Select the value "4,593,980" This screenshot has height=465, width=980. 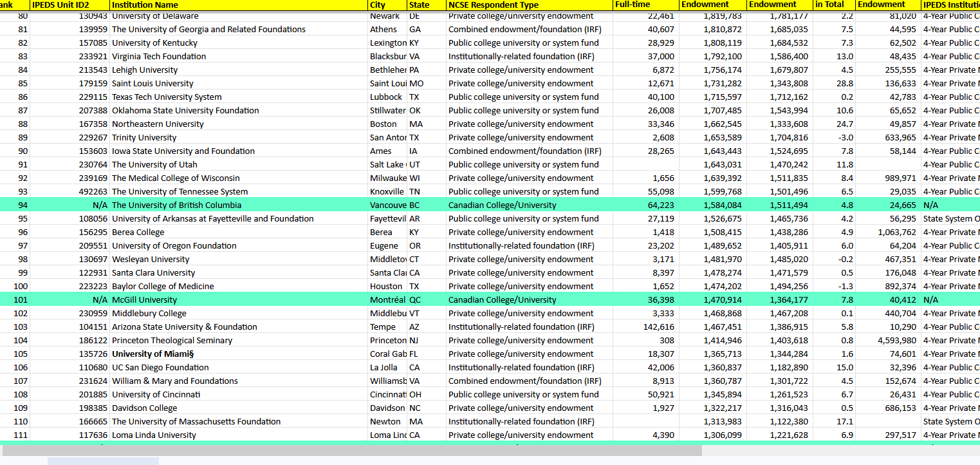coord(888,341)
